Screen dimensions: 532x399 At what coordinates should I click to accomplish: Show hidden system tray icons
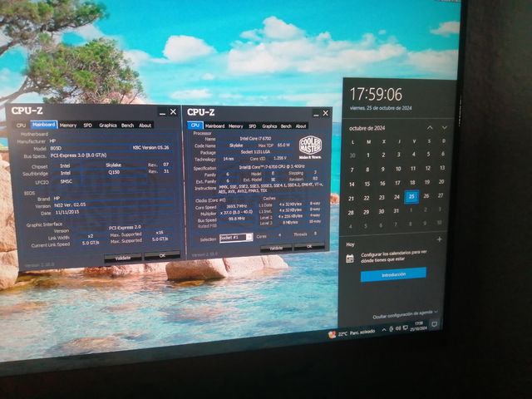click(x=384, y=329)
